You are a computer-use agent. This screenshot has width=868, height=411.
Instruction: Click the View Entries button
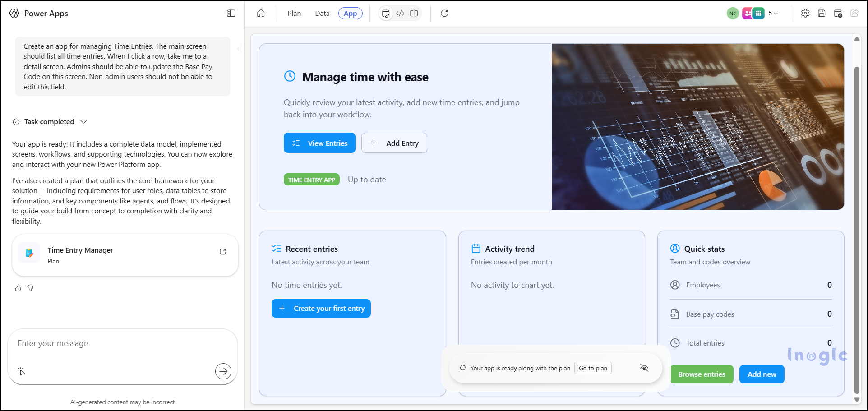coord(319,143)
